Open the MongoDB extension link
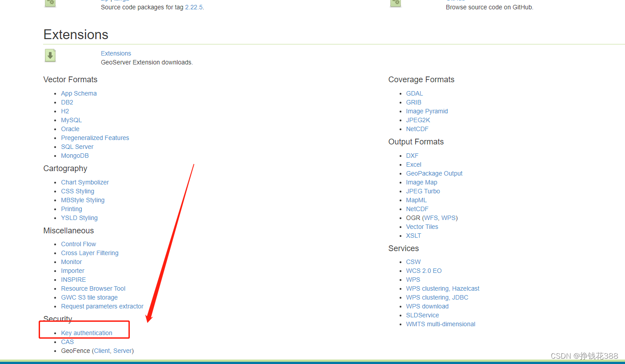Screen dimensions: 625x364 coord(75,156)
